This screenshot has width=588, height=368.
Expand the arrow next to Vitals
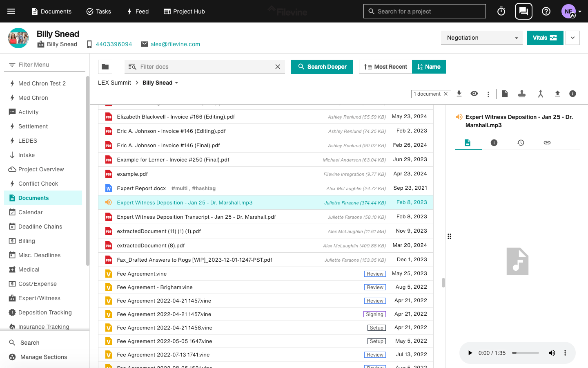coord(573,38)
